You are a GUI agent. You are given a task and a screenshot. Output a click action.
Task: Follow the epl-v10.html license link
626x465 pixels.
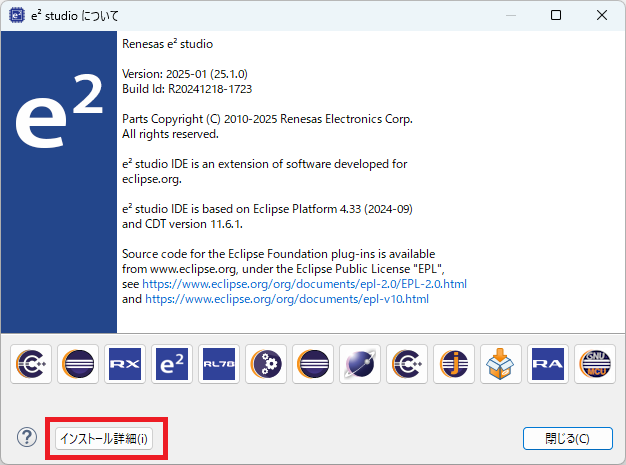click(287, 299)
